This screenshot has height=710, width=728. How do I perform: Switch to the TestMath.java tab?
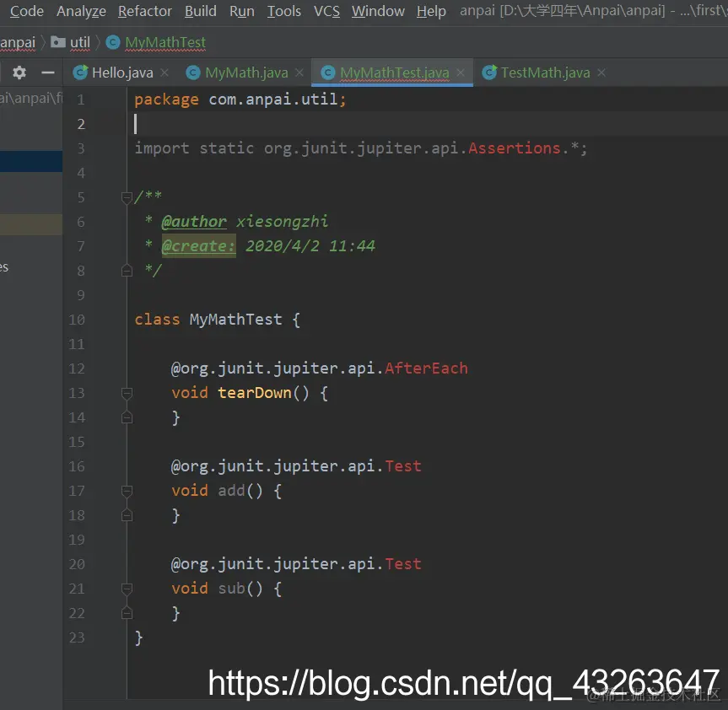point(546,73)
